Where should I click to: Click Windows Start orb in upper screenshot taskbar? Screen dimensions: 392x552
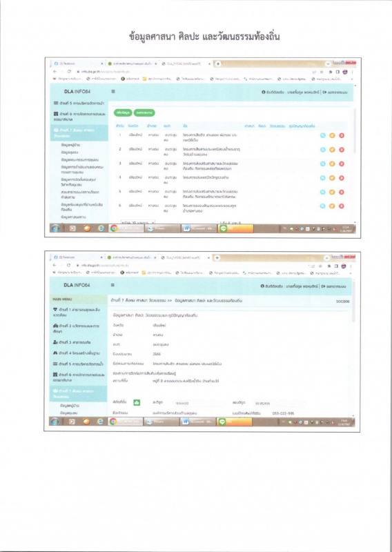(55, 228)
